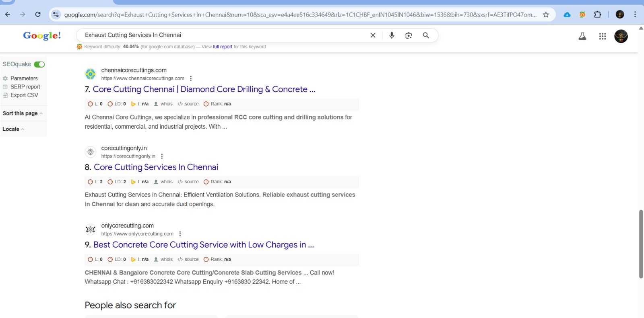This screenshot has width=644, height=318.
Task: Open the browser extensions puzzle icon
Action: coord(597,14)
